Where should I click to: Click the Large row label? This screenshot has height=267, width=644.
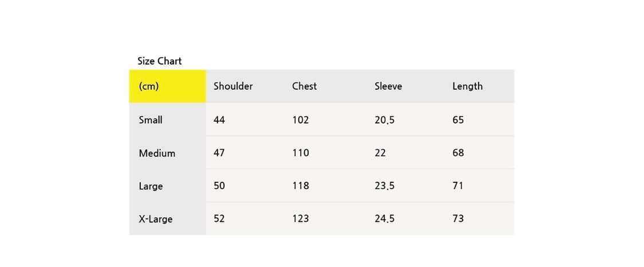(151, 186)
